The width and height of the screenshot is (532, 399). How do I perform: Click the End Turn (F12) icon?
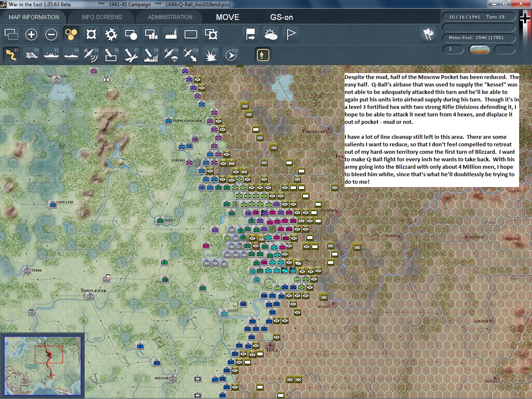click(231, 55)
